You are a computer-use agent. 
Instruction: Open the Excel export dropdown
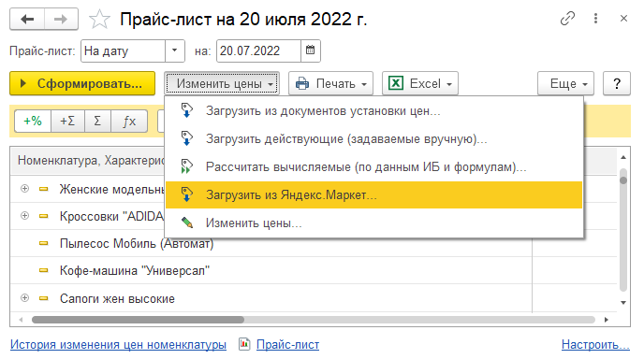coord(419,83)
